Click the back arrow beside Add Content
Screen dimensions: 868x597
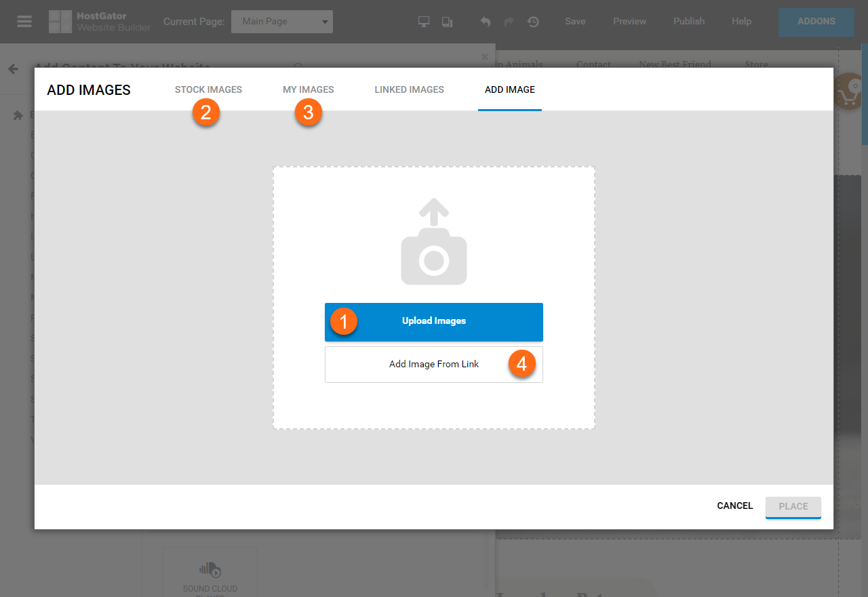[14, 68]
